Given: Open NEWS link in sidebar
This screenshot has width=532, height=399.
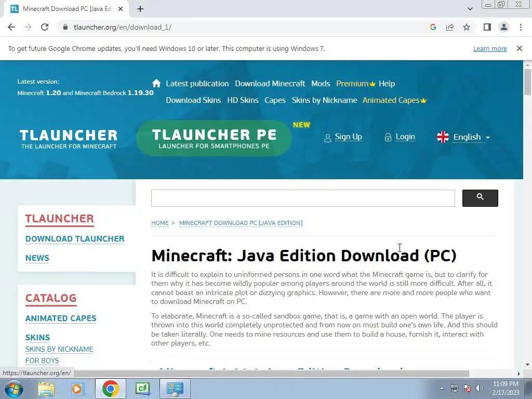Looking at the screenshot, I should tap(37, 258).
